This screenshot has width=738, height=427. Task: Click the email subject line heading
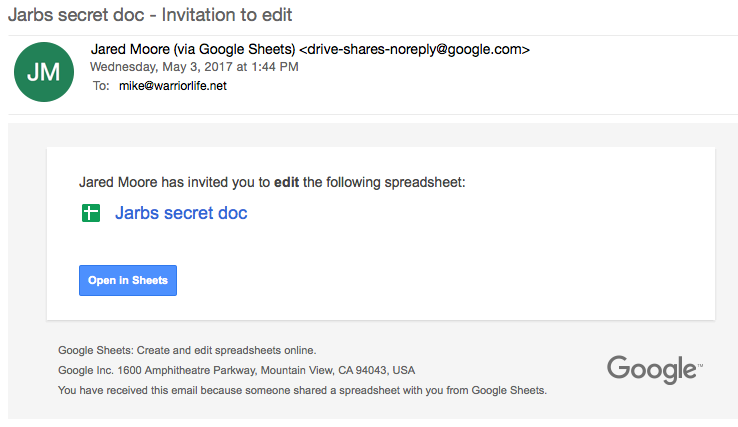click(x=150, y=15)
